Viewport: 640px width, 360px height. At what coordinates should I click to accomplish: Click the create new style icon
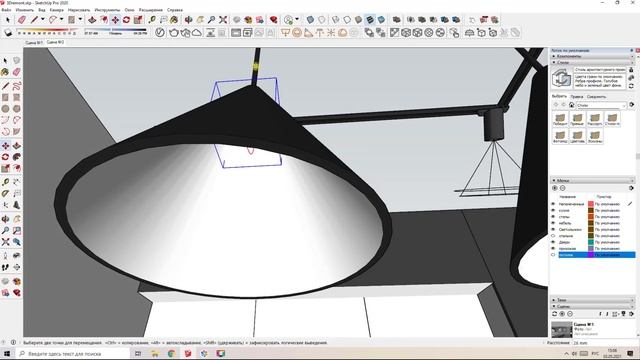(x=631, y=78)
